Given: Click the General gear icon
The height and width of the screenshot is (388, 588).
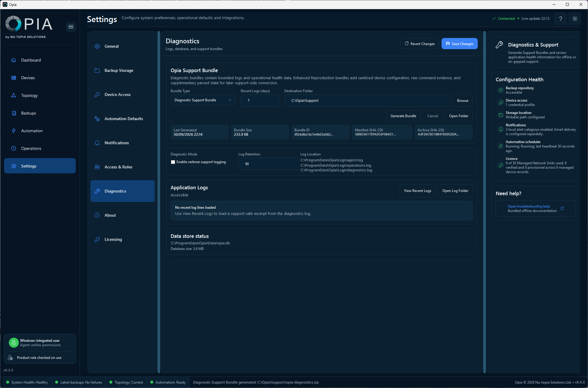Looking at the screenshot, I should [x=97, y=46].
